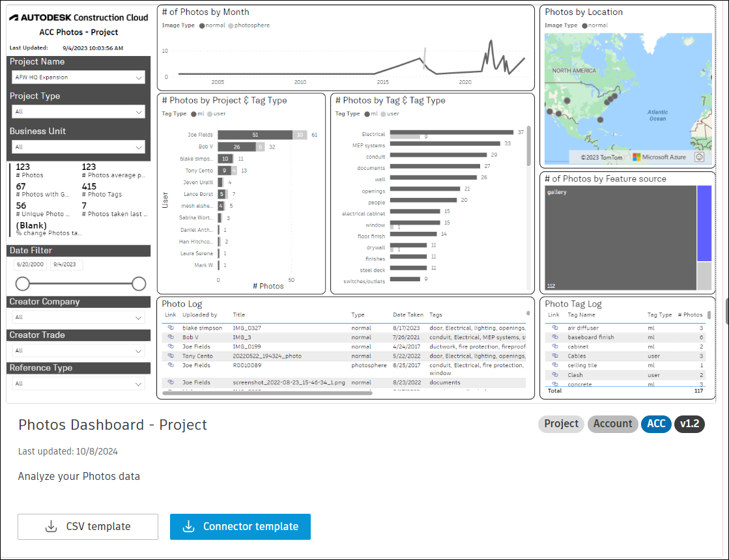Screen dimensions: 729x560
Task: Edit the start date field 6/20/2000
Action: click(30, 264)
